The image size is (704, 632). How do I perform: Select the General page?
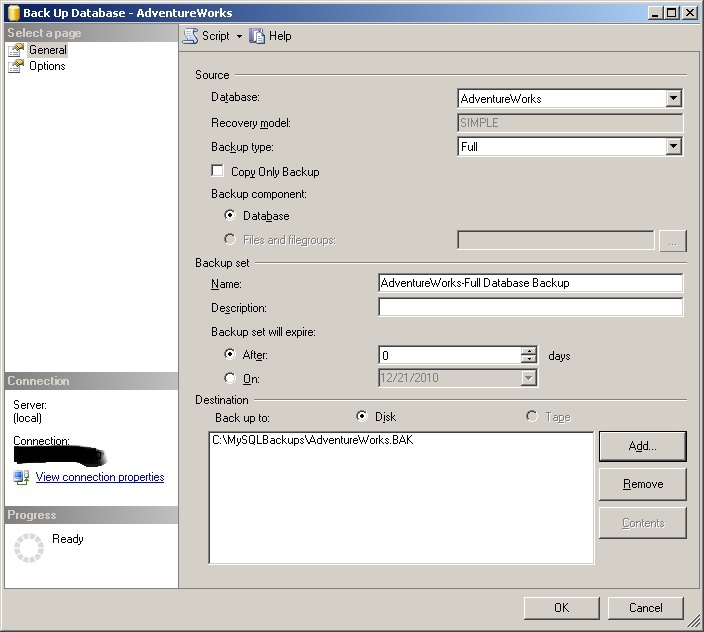point(48,50)
